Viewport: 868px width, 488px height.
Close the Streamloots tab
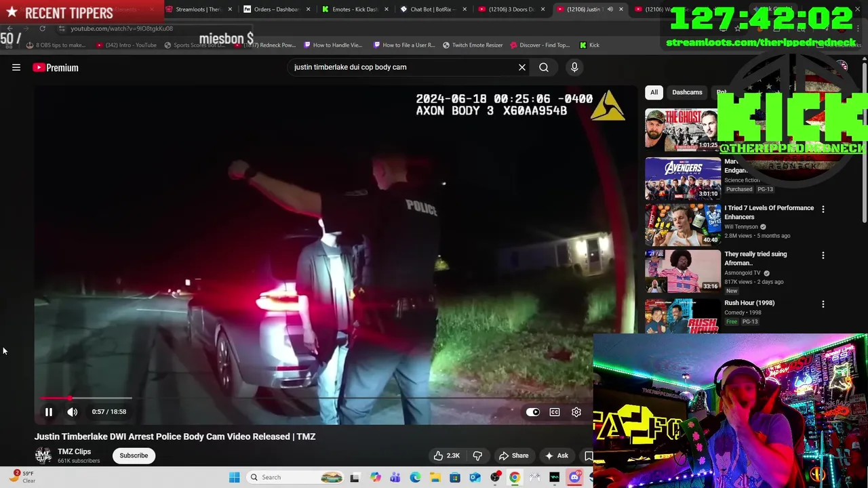(x=231, y=9)
